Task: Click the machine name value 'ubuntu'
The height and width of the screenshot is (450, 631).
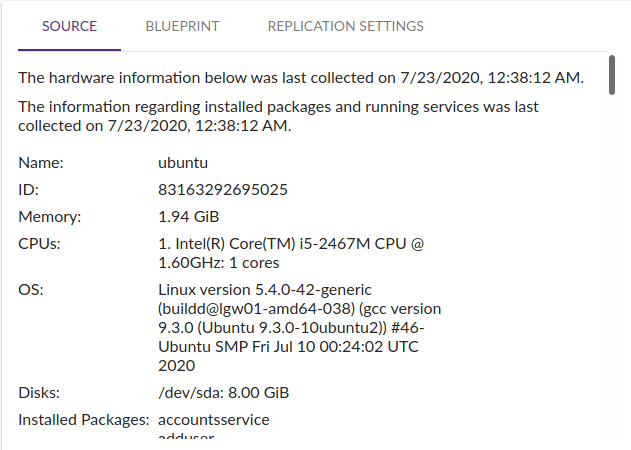Action: 183,161
